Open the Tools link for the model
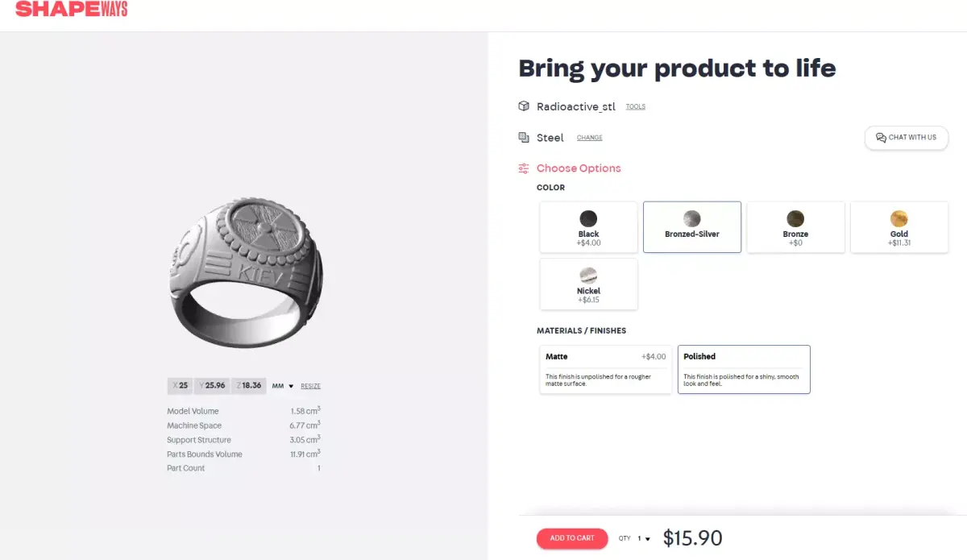967x560 pixels. click(x=635, y=107)
